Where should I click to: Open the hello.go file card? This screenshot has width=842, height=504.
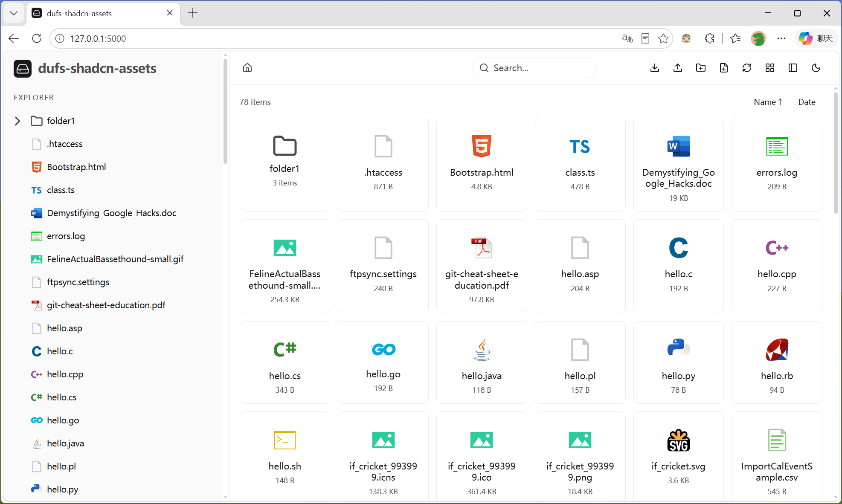click(383, 362)
